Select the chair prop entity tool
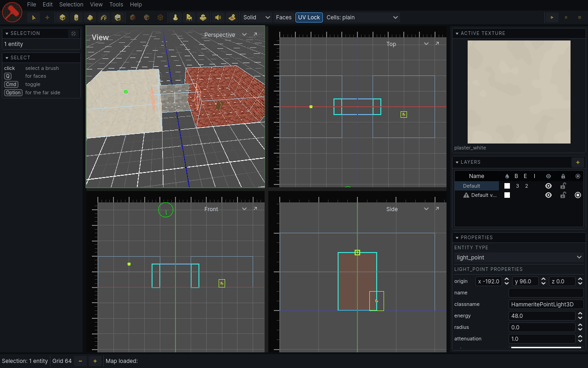 point(189,17)
